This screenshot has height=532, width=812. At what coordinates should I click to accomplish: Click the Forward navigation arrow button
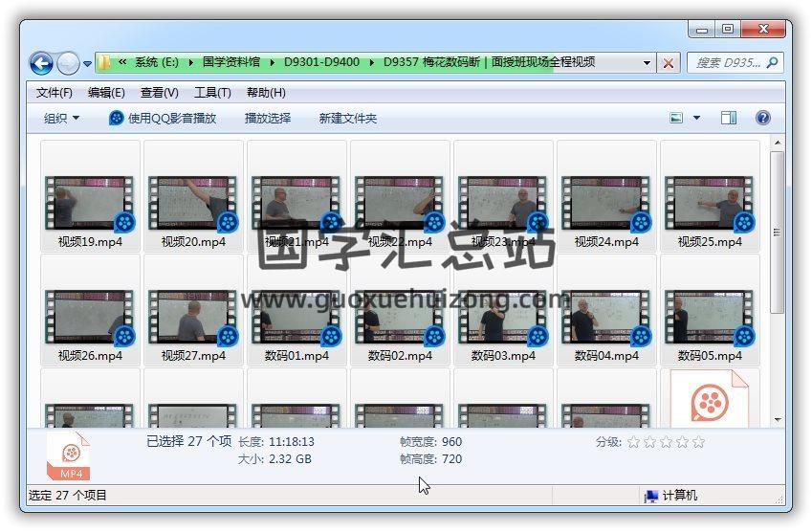pos(68,64)
